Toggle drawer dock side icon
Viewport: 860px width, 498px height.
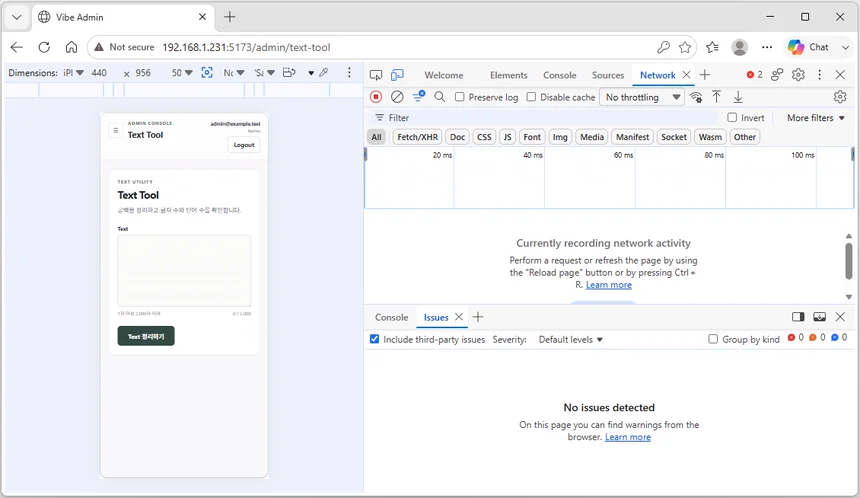[798, 317]
